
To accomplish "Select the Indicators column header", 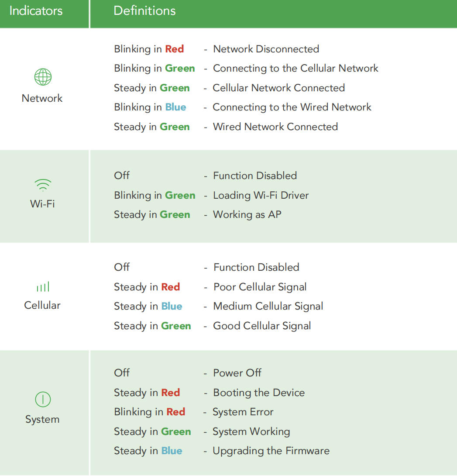I will pos(36,11).
